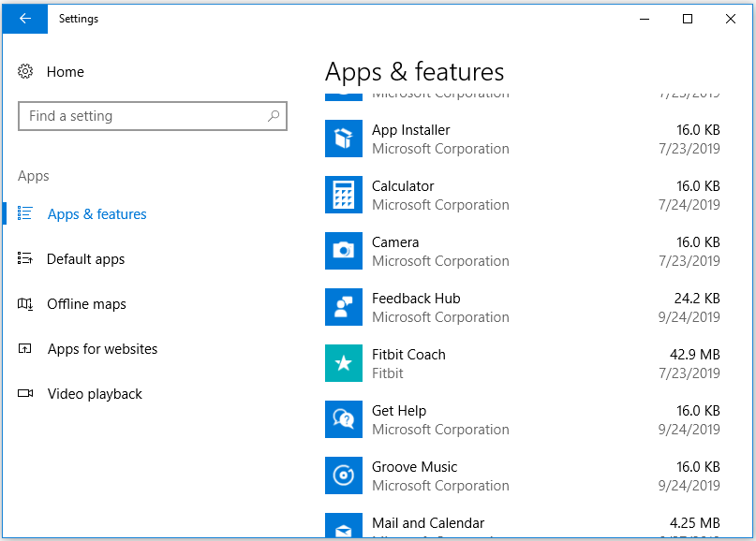Image resolution: width=756 pixels, height=541 pixels.
Task: Click the magnifier icon in the search box
Action: [274, 116]
